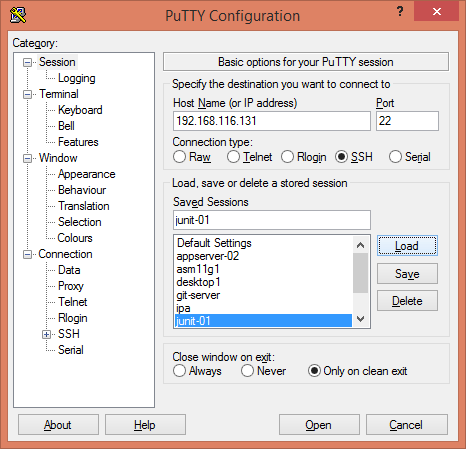Screen dimensions: 466x449
Task: Click the saved sessions scrollbar thumb
Action: 360,273
